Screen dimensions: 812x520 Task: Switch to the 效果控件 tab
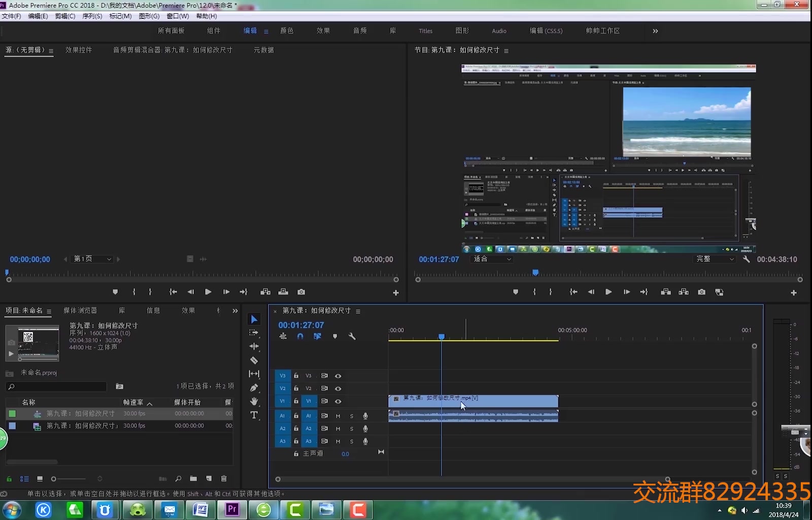[x=79, y=50]
